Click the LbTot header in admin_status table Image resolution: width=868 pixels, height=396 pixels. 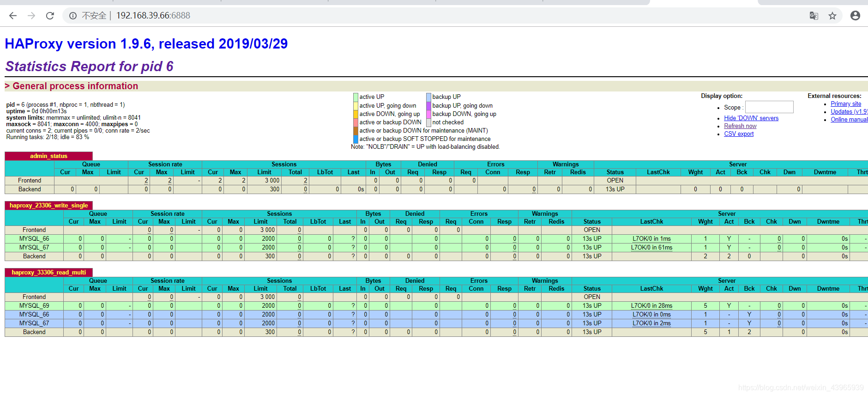pyautogui.click(x=325, y=172)
